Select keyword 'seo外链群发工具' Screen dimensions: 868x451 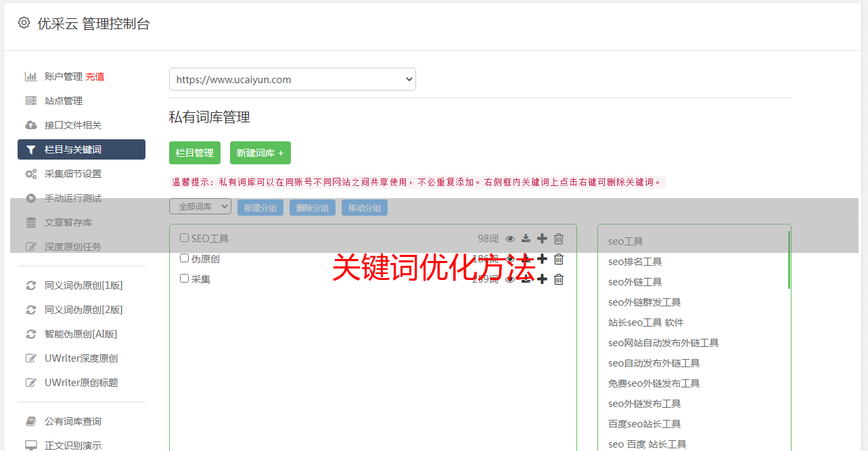pos(645,302)
